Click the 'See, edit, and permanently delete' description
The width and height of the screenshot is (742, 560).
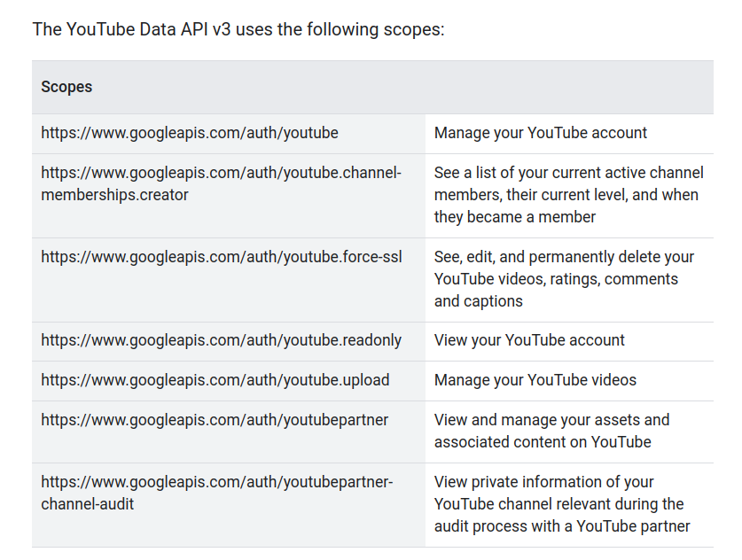click(564, 278)
